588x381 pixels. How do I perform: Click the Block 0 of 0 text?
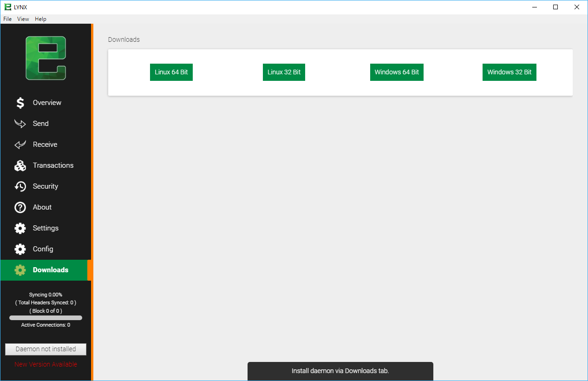[x=46, y=311]
